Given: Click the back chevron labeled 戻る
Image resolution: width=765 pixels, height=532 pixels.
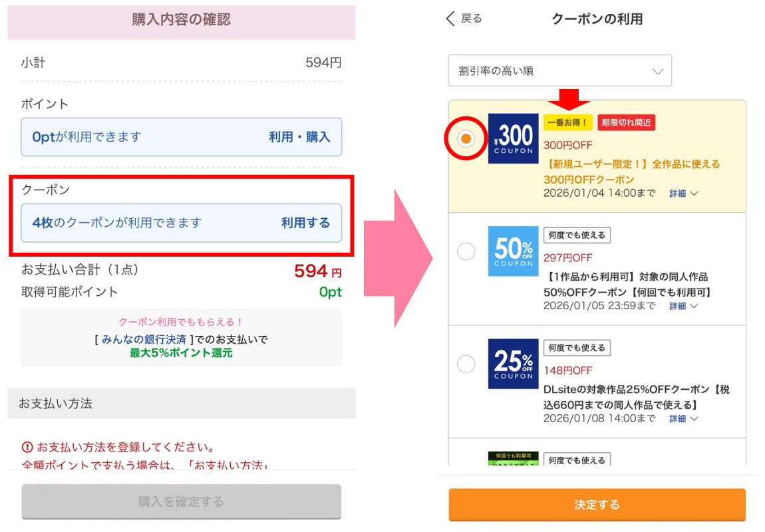Looking at the screenshot, I should 463,19.
